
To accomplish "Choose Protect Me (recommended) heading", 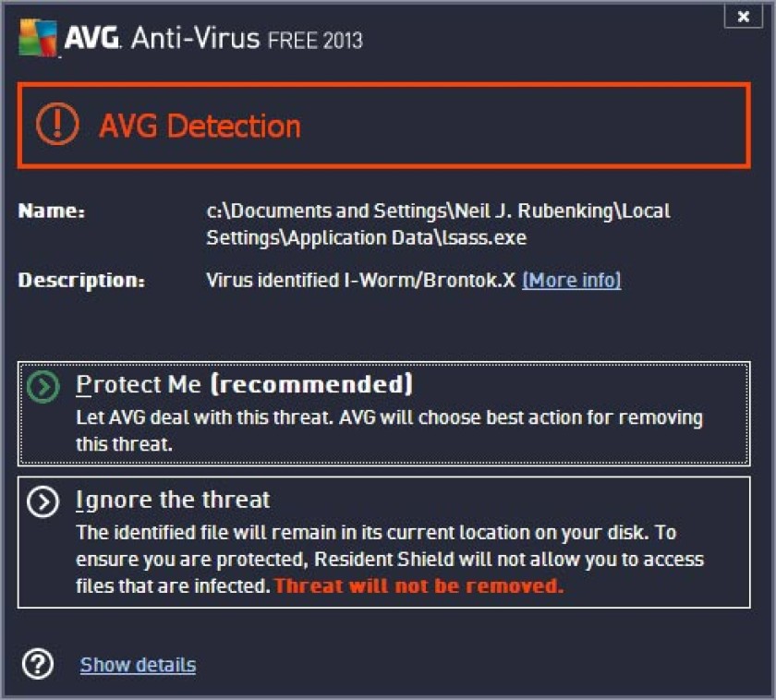I will click(x=245, y=384).
